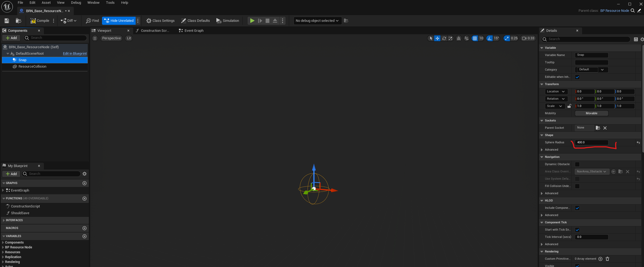Choose the rotate tool in viewport
This screenshot has height=267, width=644.
[x=444, y=38]
